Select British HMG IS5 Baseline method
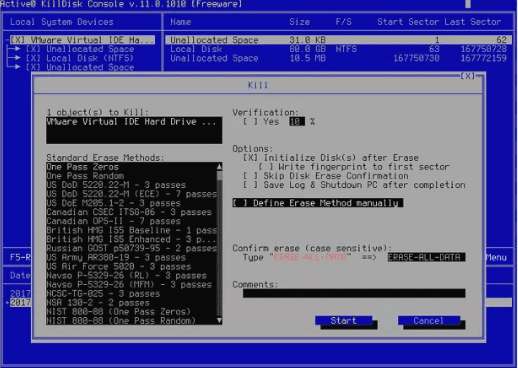 131,230
